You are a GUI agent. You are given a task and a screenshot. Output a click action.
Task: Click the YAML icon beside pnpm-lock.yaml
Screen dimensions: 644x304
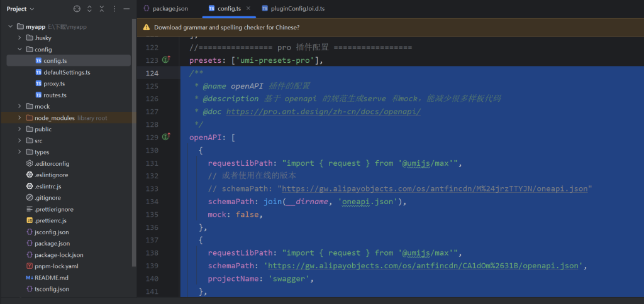point(30,266)
